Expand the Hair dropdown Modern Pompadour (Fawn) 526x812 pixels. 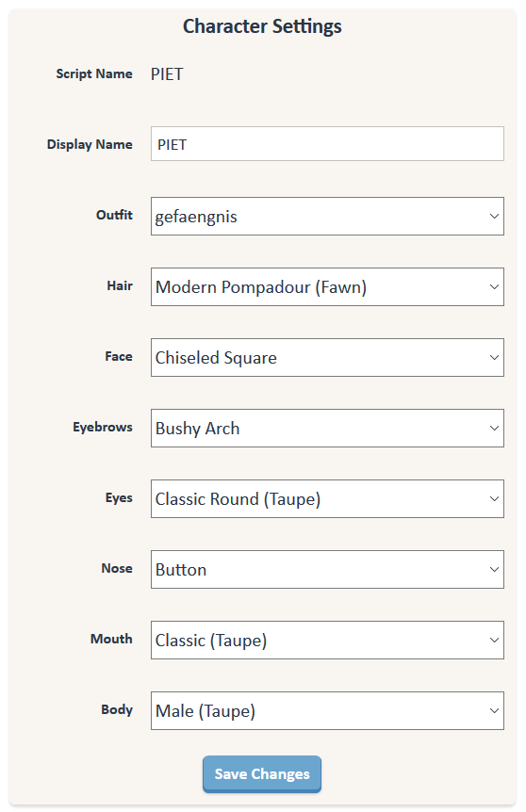tap(327, 287)
